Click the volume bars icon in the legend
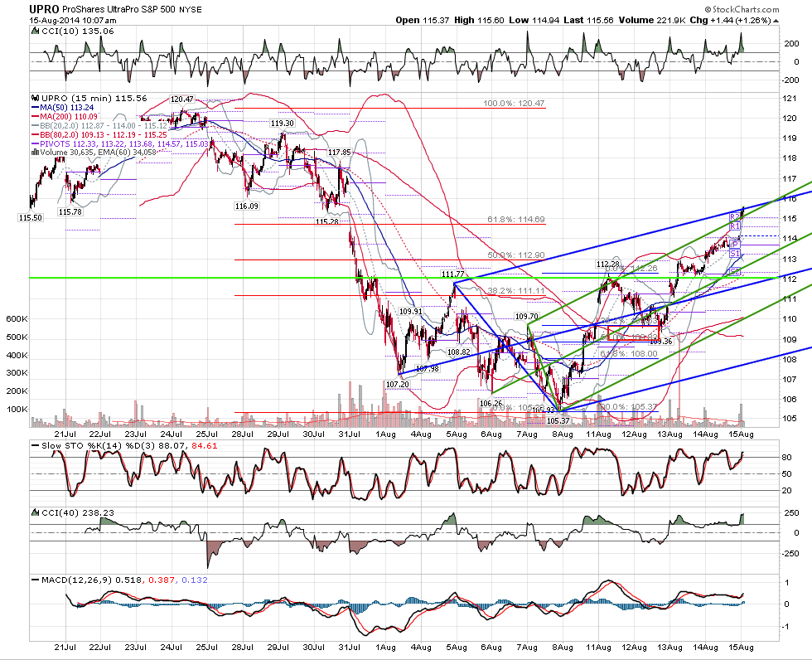The width and height of the screenshot is (812, 660). (35, 152)
